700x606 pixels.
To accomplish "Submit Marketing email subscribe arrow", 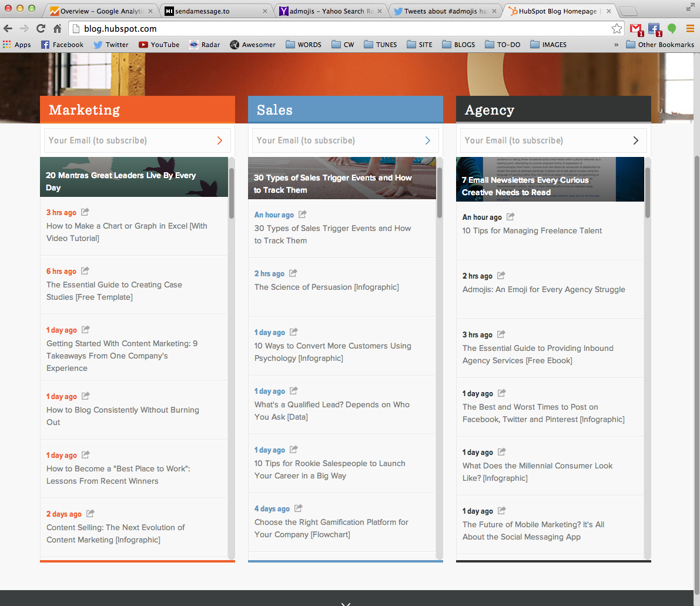I will click(220, 140).
